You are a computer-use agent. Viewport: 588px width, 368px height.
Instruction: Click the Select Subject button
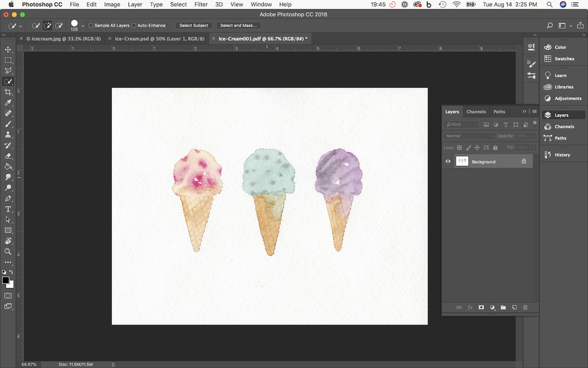click(193, 26)
